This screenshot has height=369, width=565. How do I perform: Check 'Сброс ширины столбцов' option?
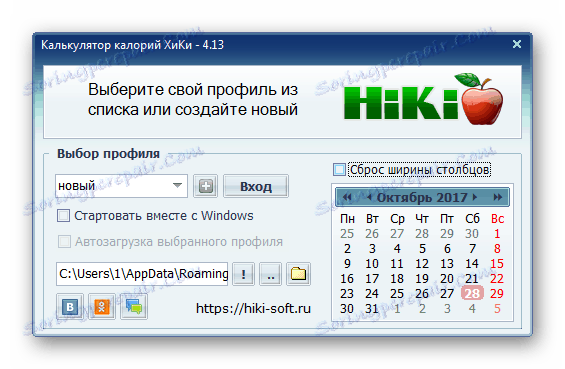click(x=339, y=170)
